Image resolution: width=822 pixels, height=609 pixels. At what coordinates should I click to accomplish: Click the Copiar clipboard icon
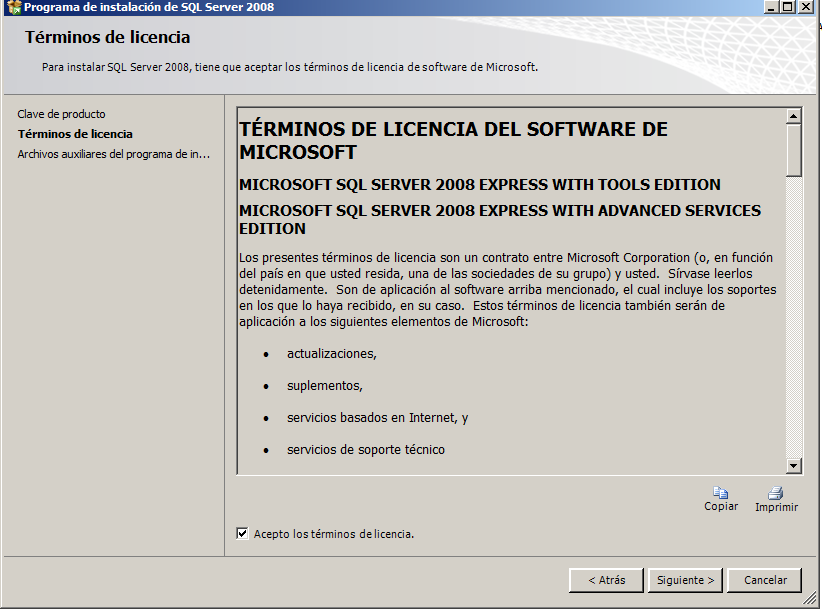[720, 492]
